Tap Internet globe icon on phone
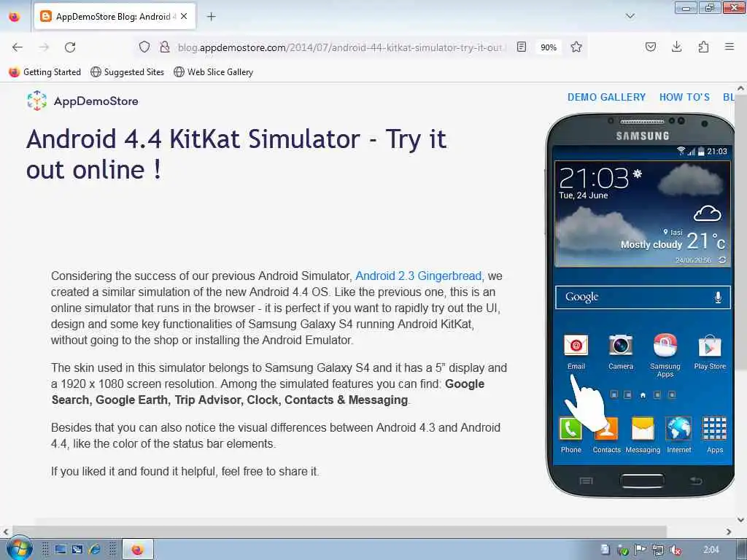747x560 pixels. 679,435
